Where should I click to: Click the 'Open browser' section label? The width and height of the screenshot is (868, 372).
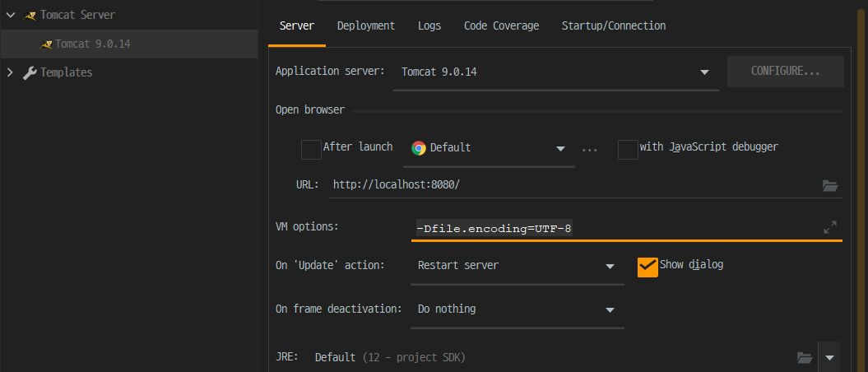click(310, 110)
